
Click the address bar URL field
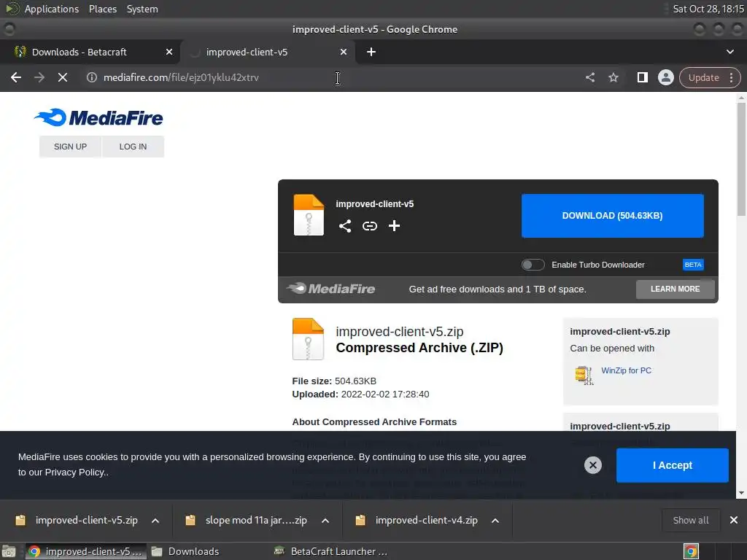click(333, 77)
